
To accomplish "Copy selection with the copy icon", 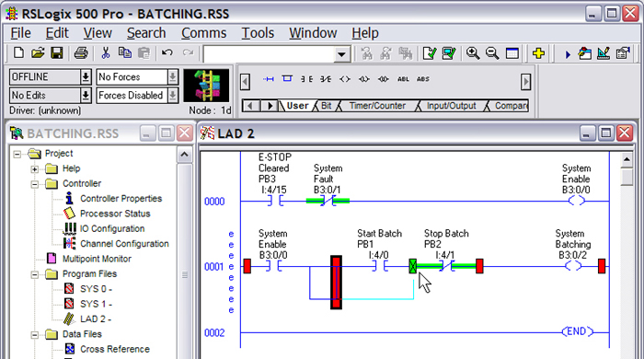I will pos(125,53).
